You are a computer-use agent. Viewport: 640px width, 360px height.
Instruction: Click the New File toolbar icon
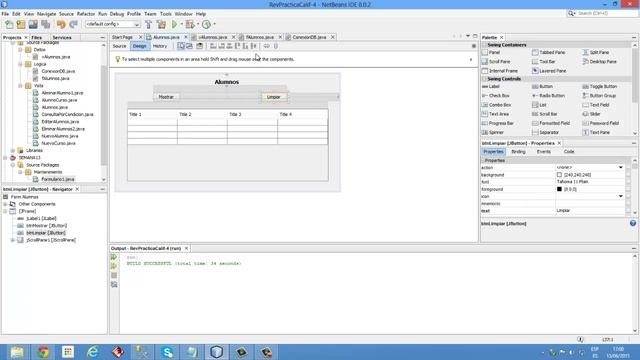click(9, 24)
